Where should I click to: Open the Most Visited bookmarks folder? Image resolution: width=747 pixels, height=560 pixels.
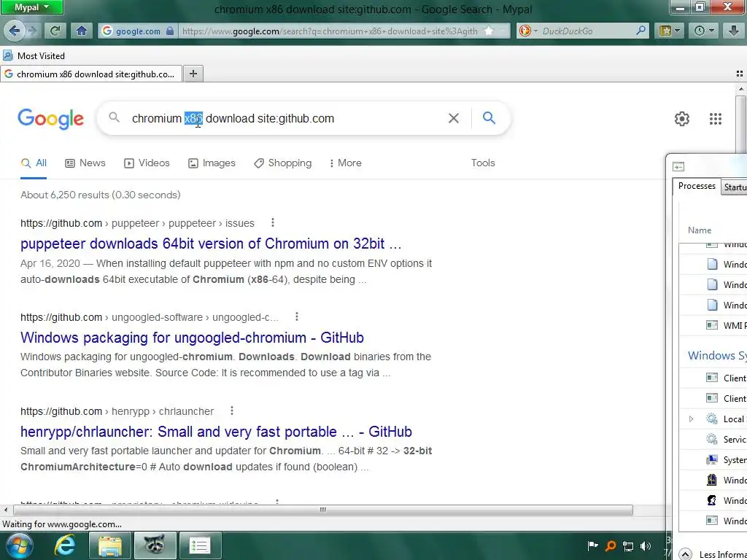click(x=34, y=55)
